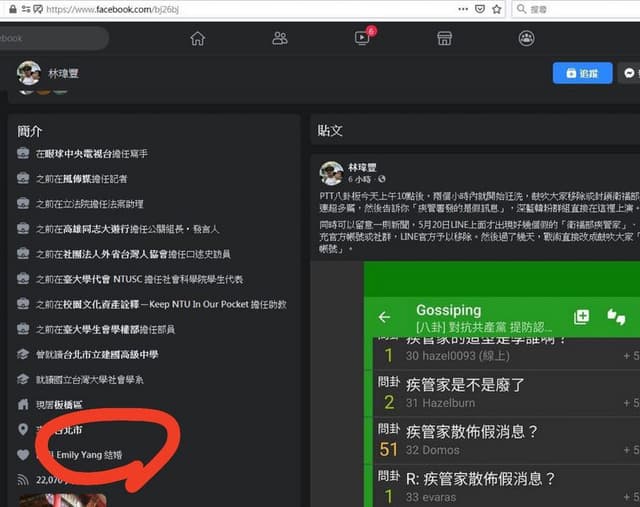Click the Pocket save icon in address bar
Viewport: 640px width, 507px height.
tap(480, 9)
